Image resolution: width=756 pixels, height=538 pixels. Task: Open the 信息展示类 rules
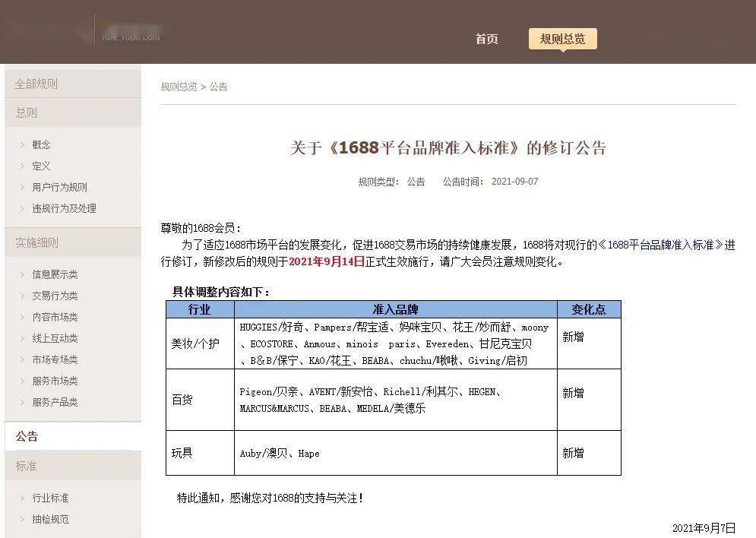tap(55, 274)
